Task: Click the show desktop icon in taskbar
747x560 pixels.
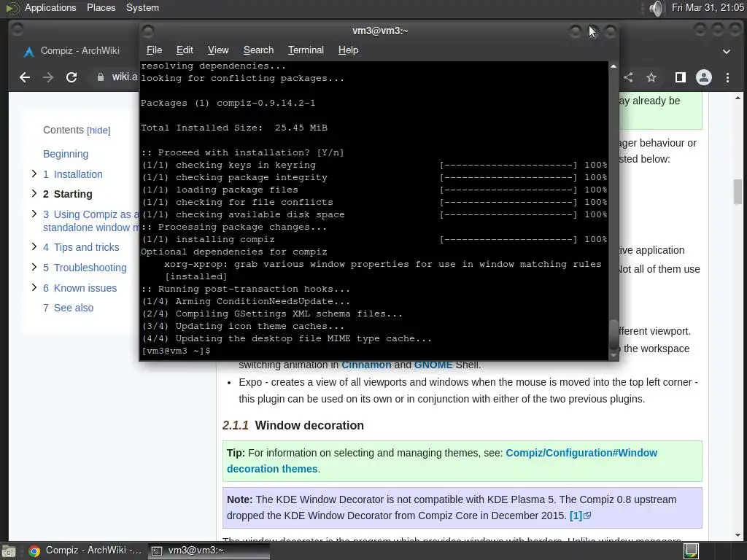Action: (9, 551)
